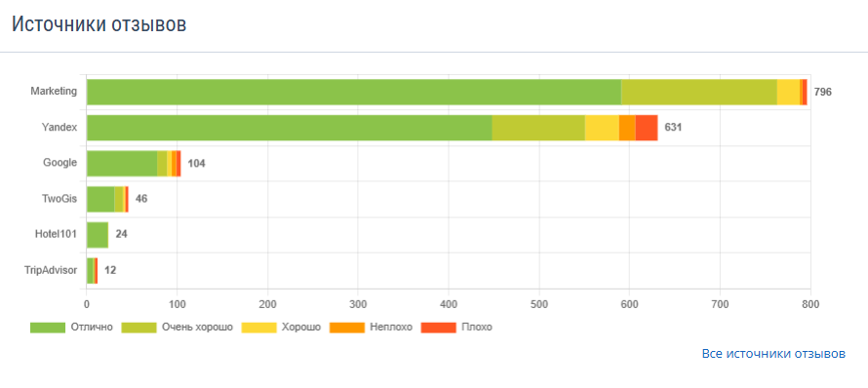Image resolution: width=868 pixels, height=388 pixels.
Task: Click the TripAdvisor bar
Action: pos(92,271)
